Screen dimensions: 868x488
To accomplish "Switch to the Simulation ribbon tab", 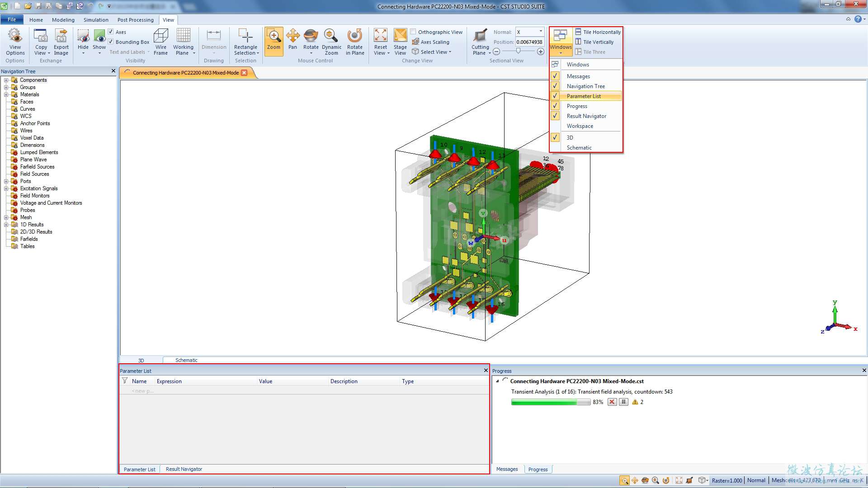I will click(96, 20).
